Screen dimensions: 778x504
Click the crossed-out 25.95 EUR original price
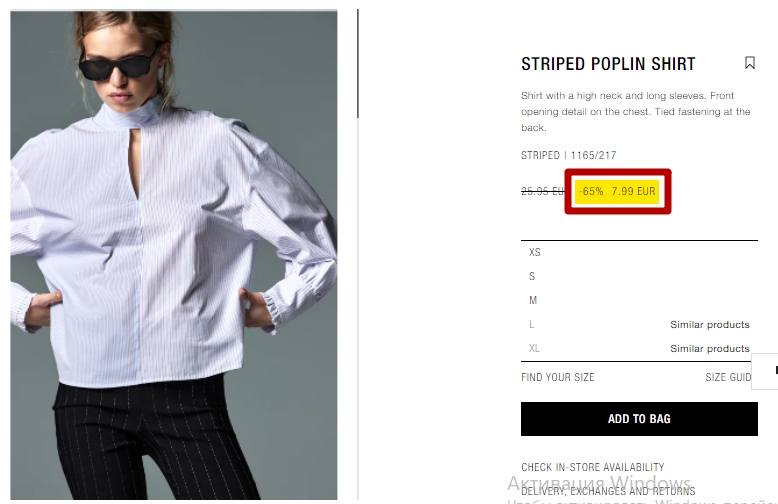point(542,191)
